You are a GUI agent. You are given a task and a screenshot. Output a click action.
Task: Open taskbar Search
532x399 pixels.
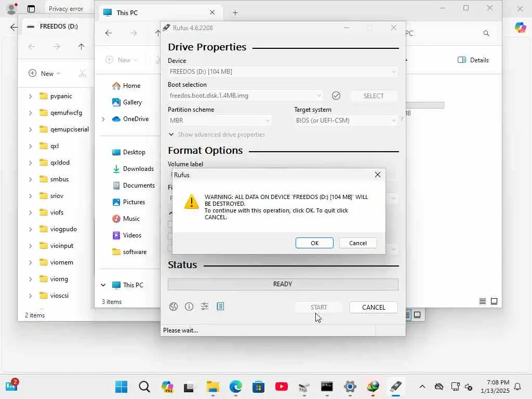tap(144, 387)
